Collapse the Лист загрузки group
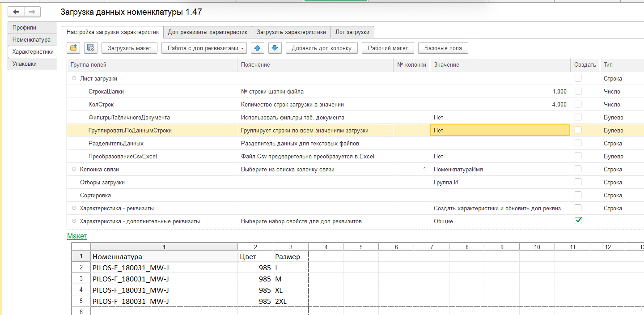 click(x=74, y=78)
